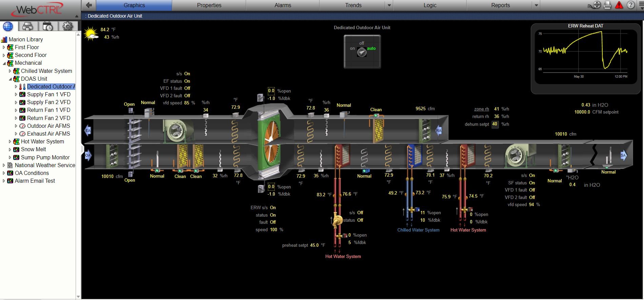Click the film reel time-lapse icon

594,5
